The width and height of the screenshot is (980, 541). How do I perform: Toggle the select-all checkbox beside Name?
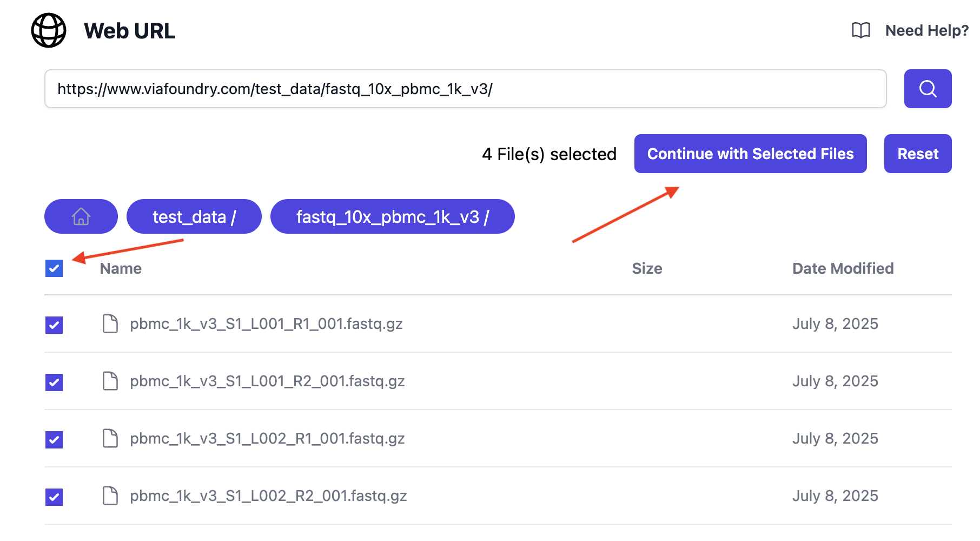point(54,268)
